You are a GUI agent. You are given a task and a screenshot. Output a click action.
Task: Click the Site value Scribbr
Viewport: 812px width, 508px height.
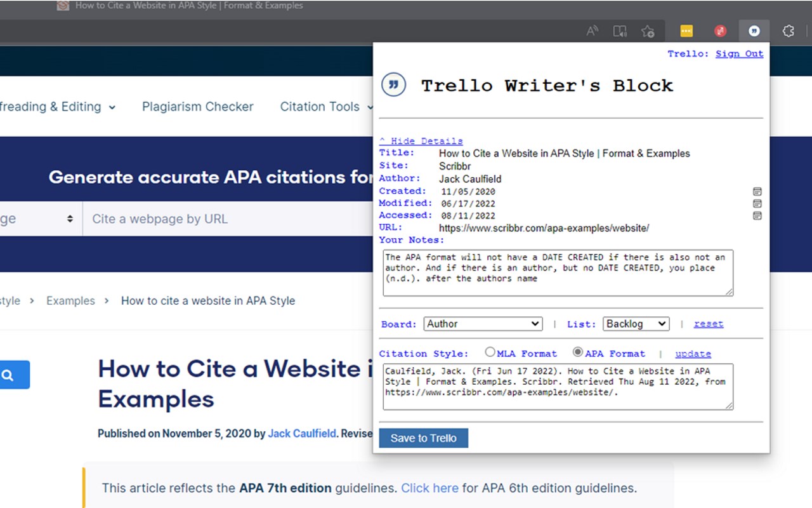[x=455, y=166]
